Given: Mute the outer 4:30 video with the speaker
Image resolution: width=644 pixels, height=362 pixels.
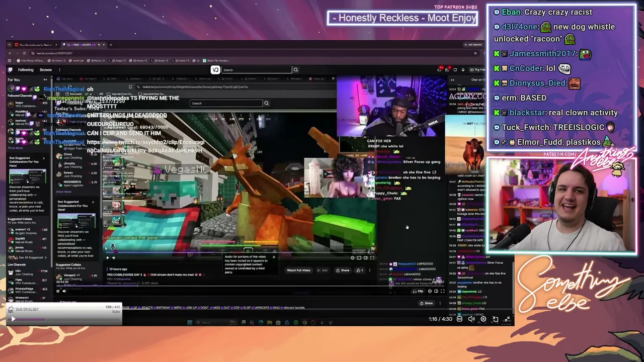Looking at the screenshot, I should point(471,319).
